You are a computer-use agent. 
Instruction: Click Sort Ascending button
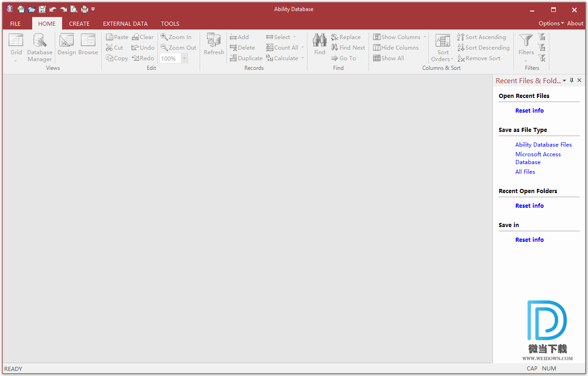click(x=481, y=37)
